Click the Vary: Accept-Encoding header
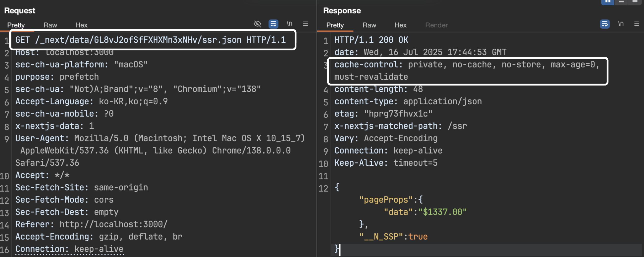644x257 pixels. (x=386, y=138)
